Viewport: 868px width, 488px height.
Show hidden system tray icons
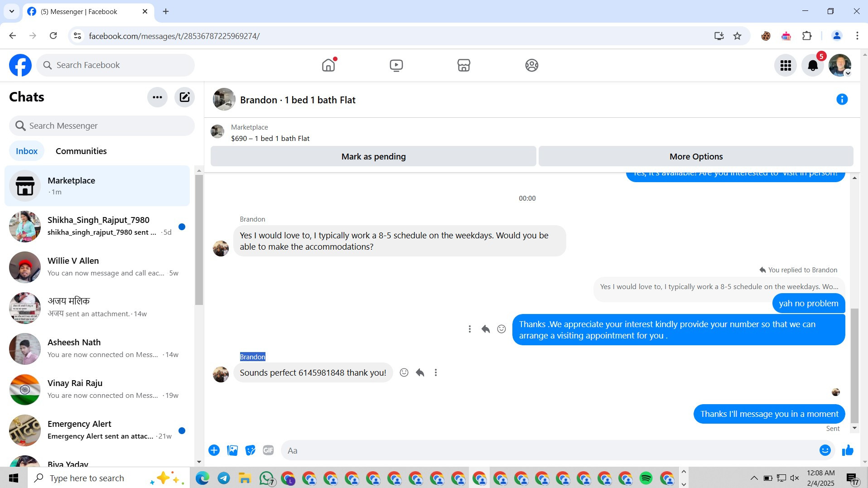754,478
